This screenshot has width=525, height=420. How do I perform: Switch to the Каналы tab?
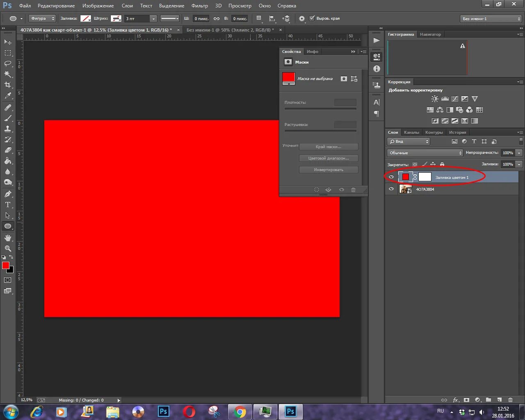pos(411,132)
